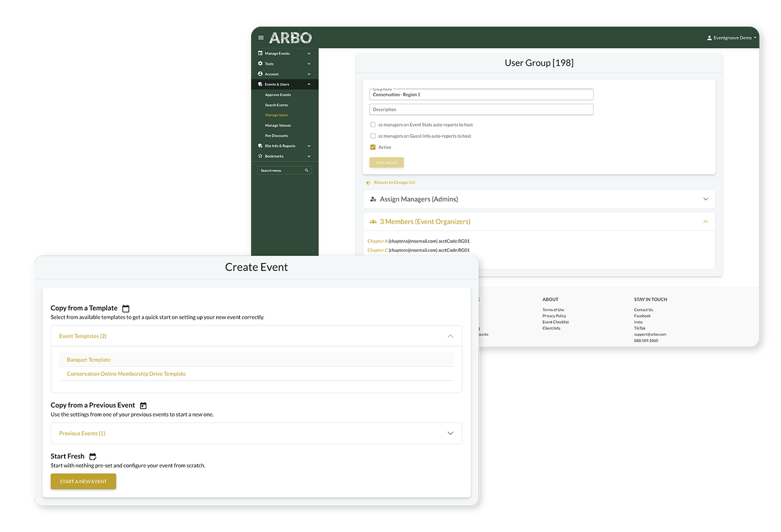Collapse the Events & Users chevron
Screen dimensions: 781x532
click(309, 84)
